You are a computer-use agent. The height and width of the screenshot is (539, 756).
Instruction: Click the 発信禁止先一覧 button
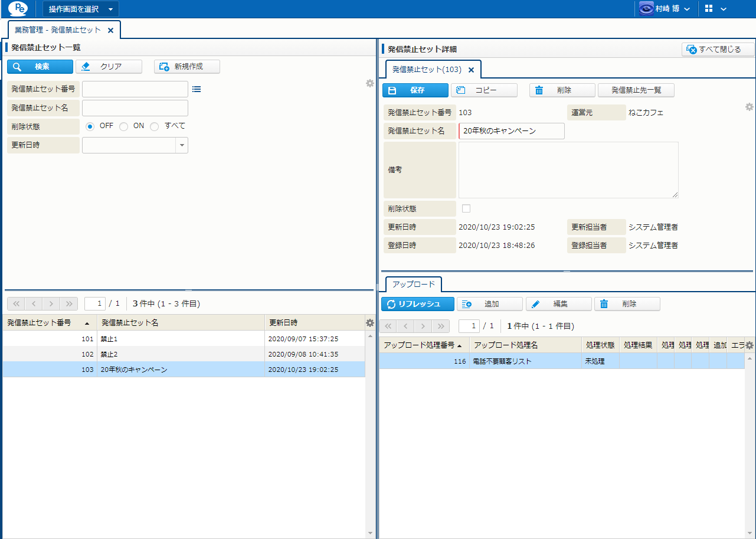(x=636, y=90)
